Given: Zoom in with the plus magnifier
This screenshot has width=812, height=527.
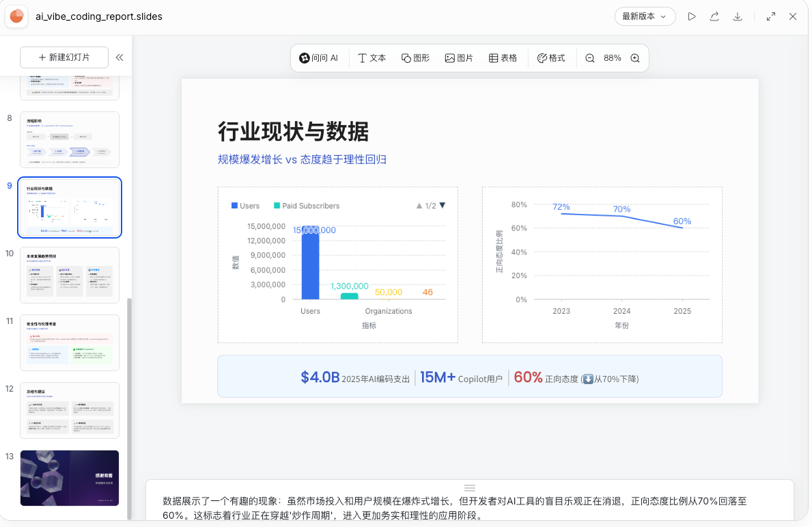Looking at the screenshot, I should tap(635, 58).
